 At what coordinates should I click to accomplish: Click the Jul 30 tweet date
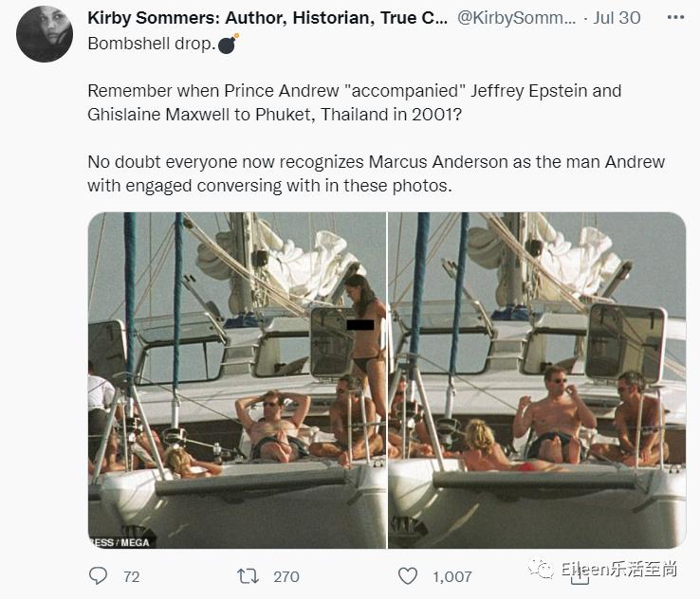point(617,18)
